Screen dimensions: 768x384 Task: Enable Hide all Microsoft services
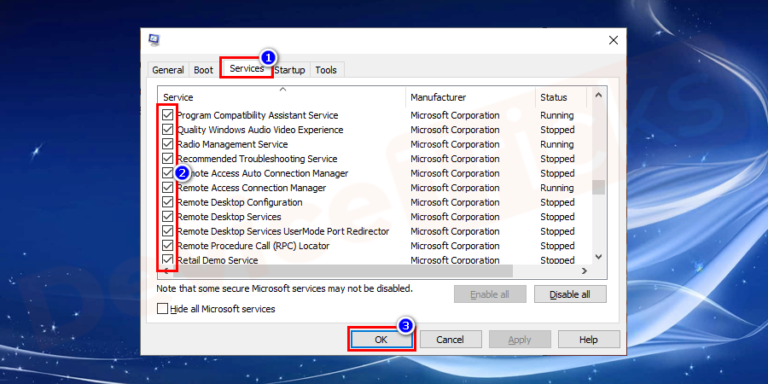[x=162, y=309]
